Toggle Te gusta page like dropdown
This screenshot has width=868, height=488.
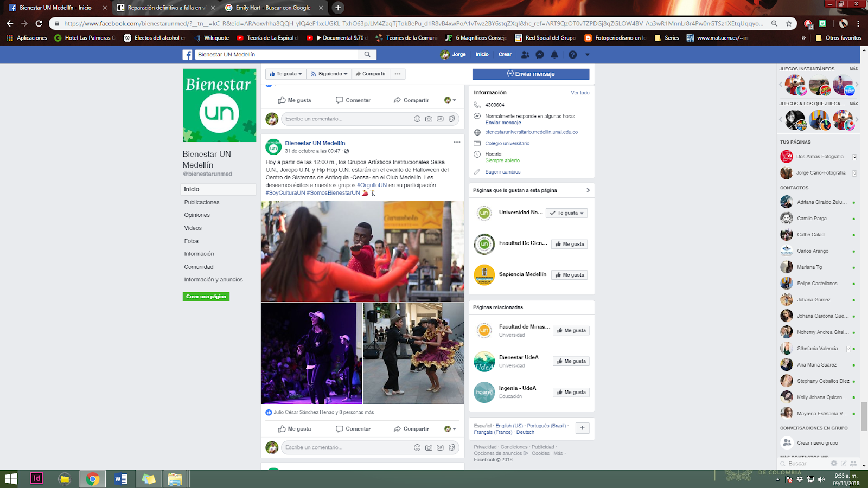[285, 74]
